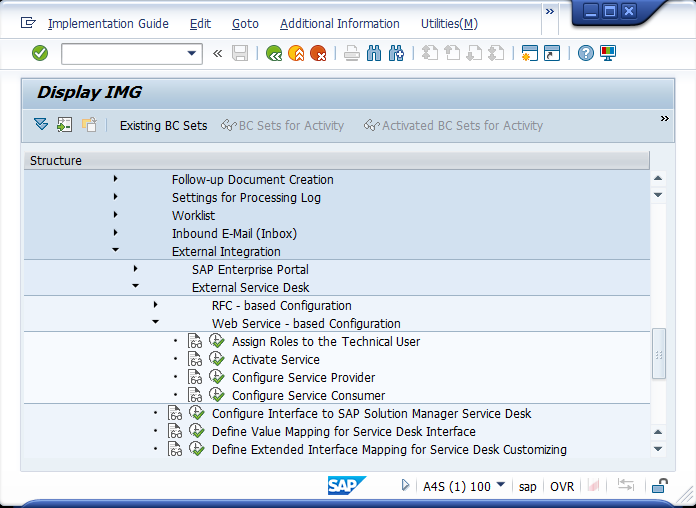Screen dimensions: 696x508
Task: Click the Customize Local Layout monitor icon
Action: pos(608,53)
